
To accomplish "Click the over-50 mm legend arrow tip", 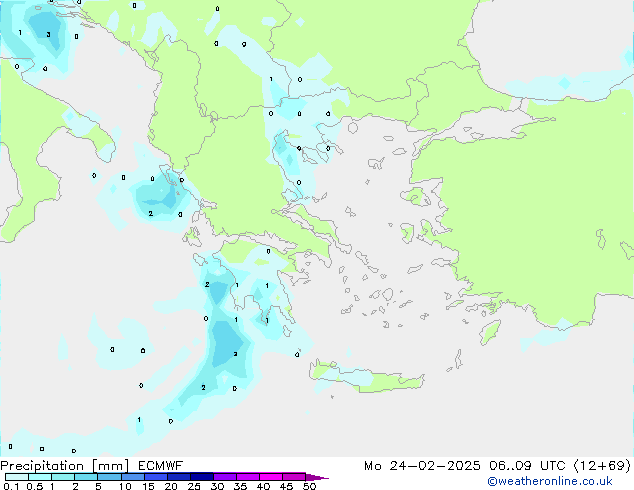I will tap(317, 477).
